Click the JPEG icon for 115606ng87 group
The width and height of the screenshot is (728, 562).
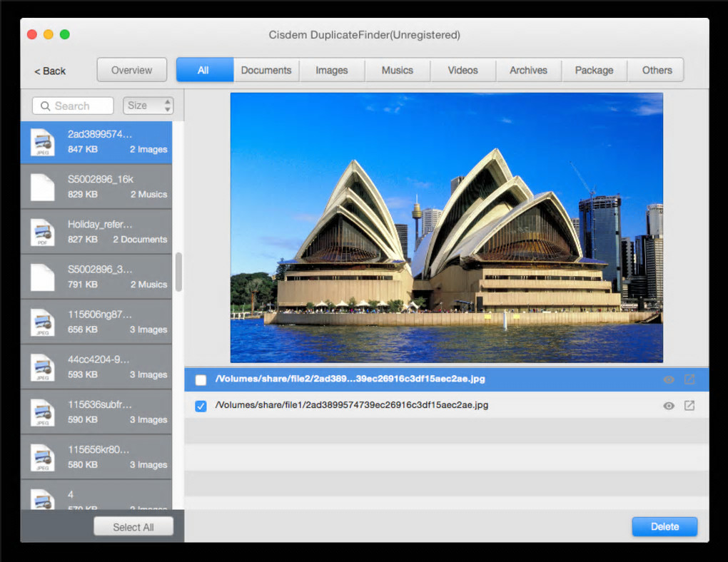(x=42, y=322)
